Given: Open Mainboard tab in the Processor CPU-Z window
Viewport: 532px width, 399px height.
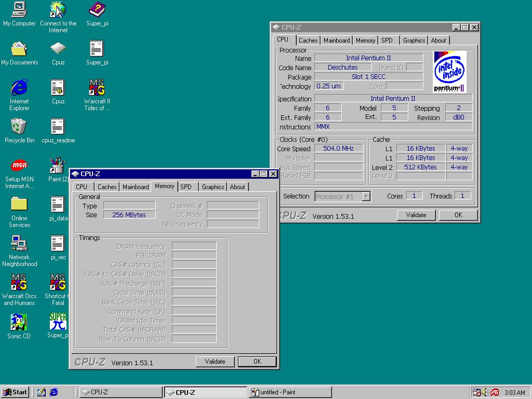Looking at the screenshot, I should (337, 41).
